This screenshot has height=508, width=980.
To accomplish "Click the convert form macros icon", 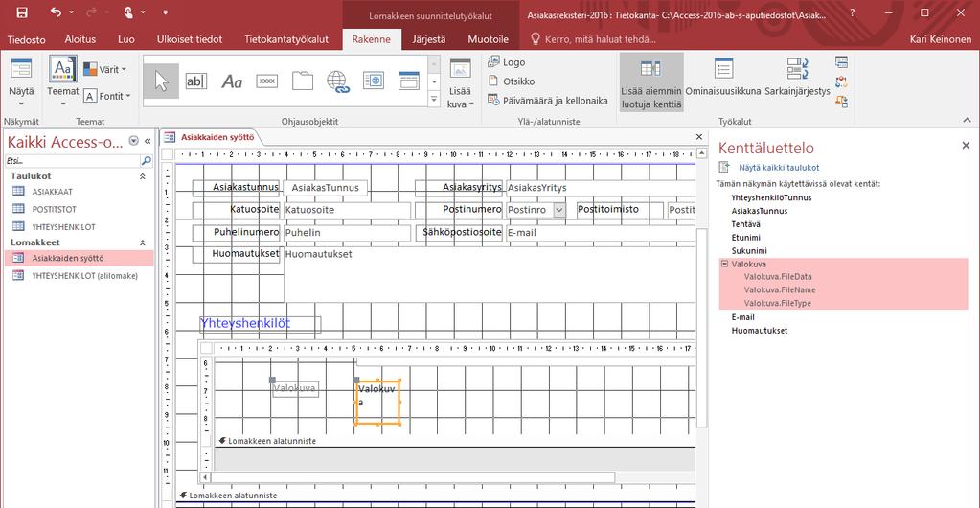I will pos(841,101).
